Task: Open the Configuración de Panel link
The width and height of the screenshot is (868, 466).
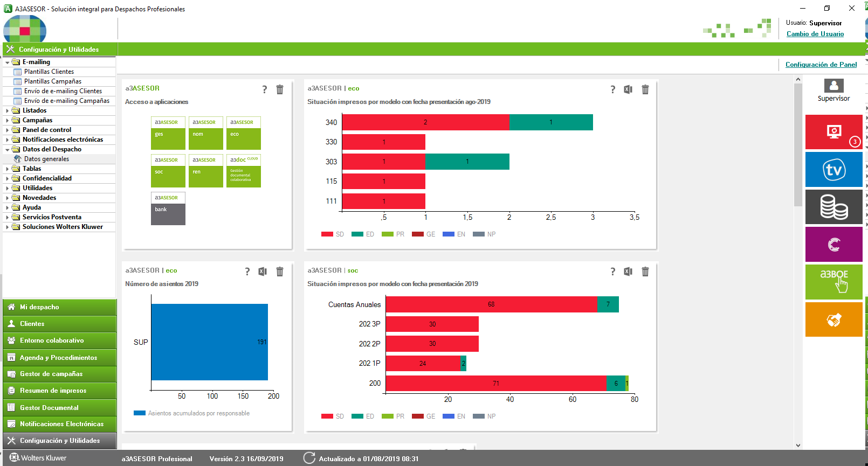Action: tap(821, 65)
